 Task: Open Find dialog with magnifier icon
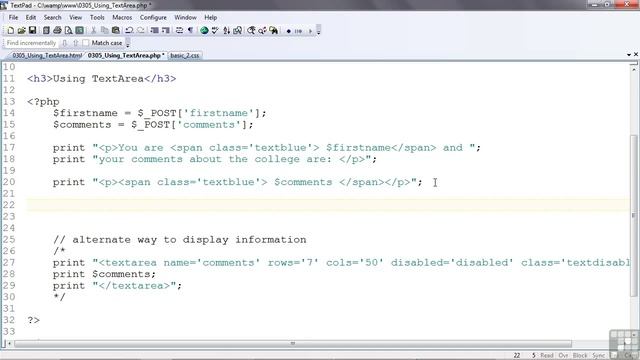coord(251,31)
